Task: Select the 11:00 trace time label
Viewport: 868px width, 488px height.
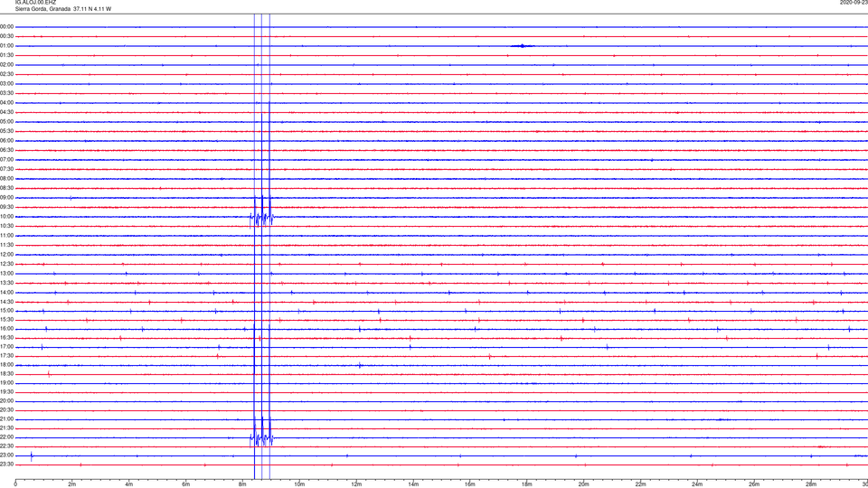Action: point(7,236)
